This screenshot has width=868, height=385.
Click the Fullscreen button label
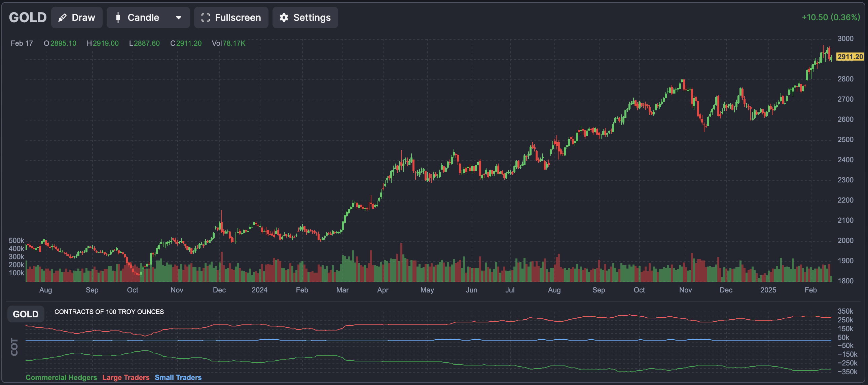point(238,17)
